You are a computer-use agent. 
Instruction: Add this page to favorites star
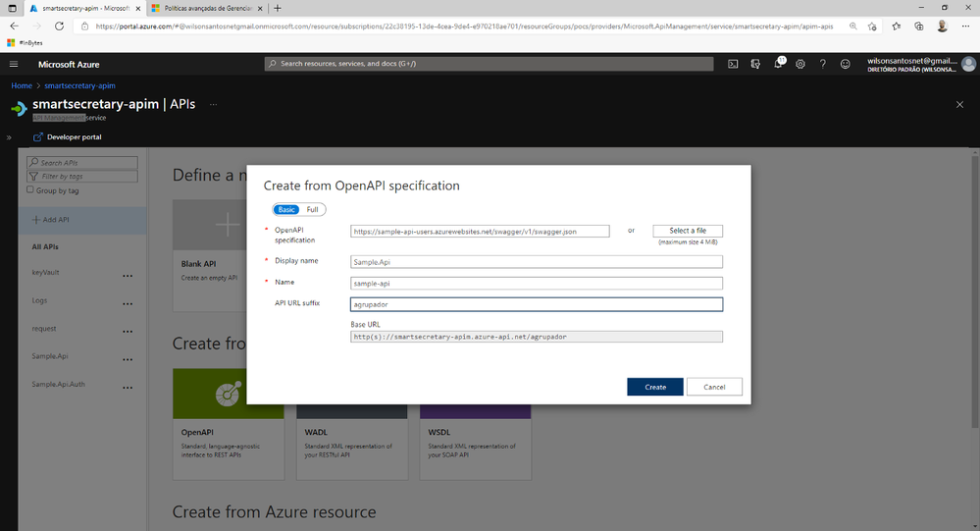[x=872, y=27]
